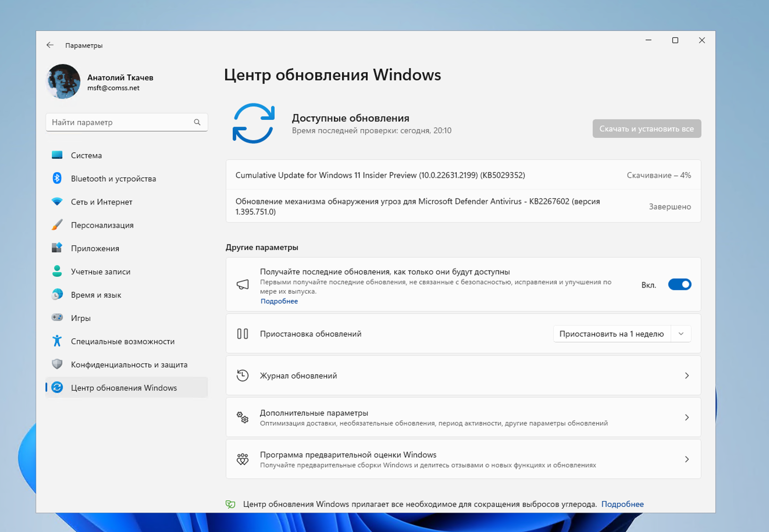The image size is (769, 532).
Task: Click the Система monitor icon
Action: tap(57, 155)
